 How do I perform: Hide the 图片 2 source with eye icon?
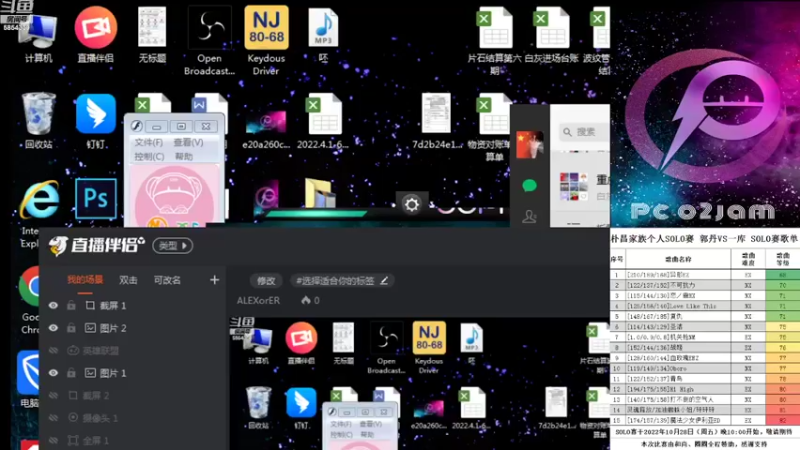tap(53, 328)
